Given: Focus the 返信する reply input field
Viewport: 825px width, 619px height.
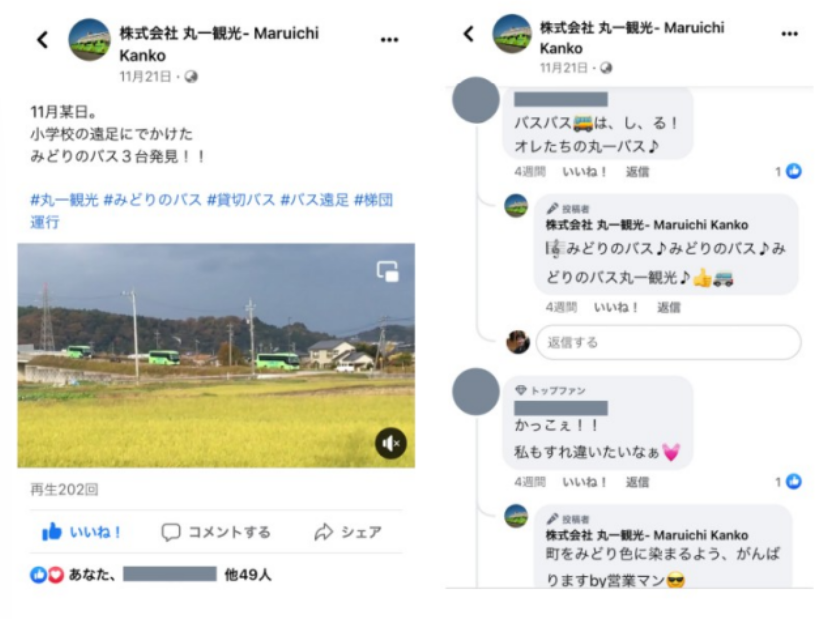Looking at the screenshot, I should (x=668, y=343).
